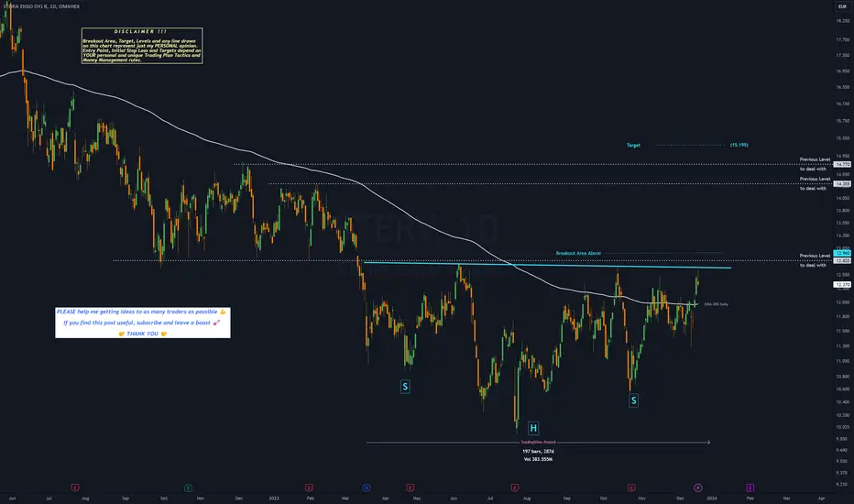Screen dimensions: 854x504
Task: Click the (15.195) target value
Action: click(x=739, y=146)
